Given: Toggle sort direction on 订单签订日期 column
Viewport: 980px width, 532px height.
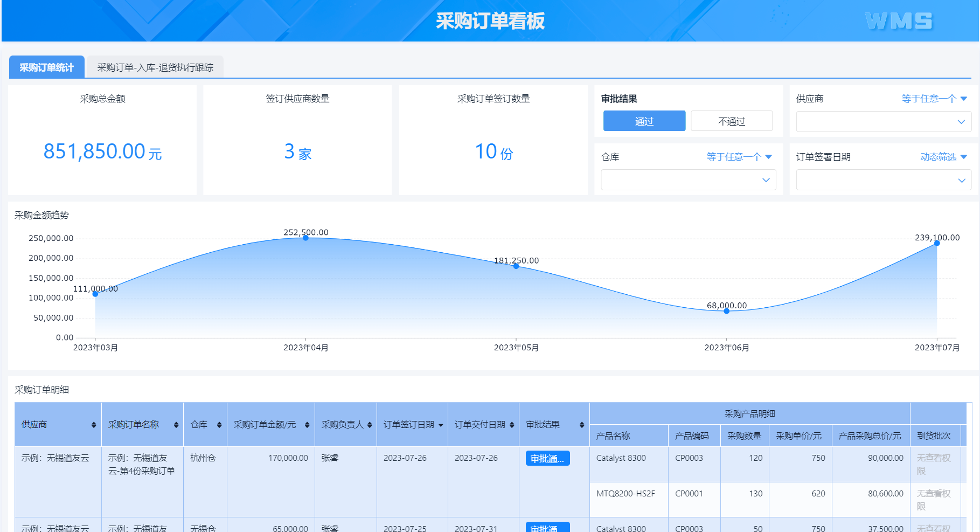Looking at the screenshot, I should [x=442, y=424].
